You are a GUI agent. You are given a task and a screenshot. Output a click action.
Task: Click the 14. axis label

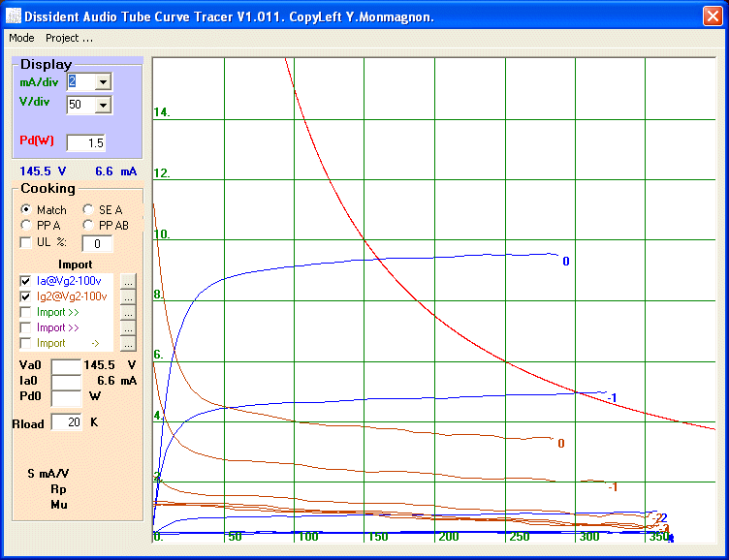(x=162, y=112)
